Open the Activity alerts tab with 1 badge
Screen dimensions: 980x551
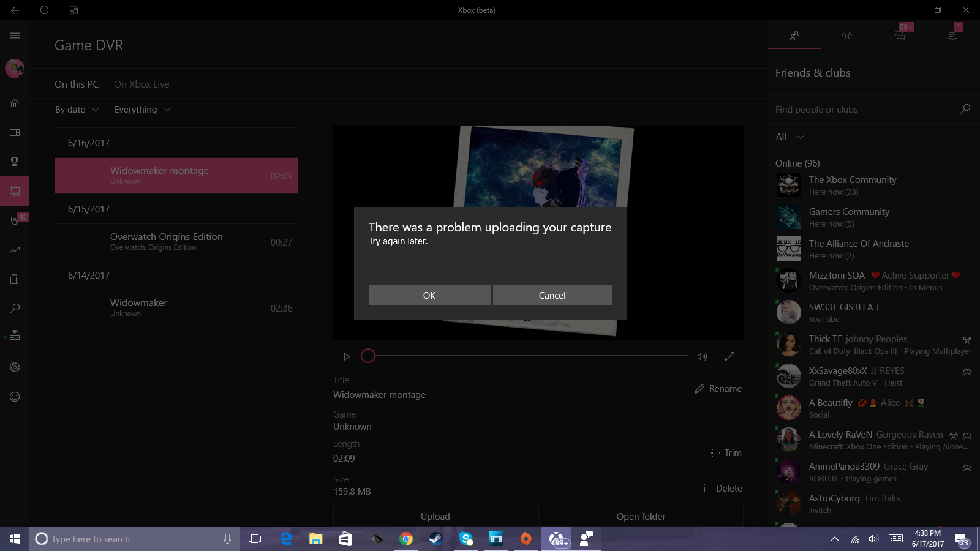pos(953,35)
